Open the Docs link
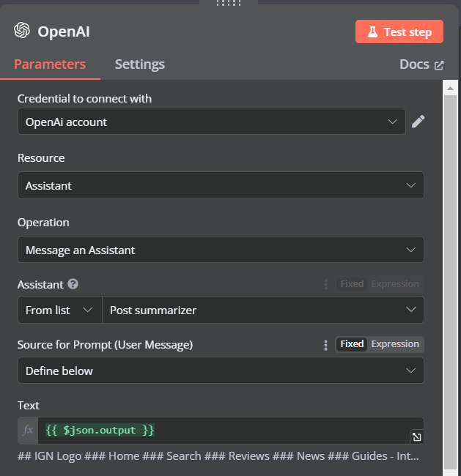The width and height of the screenshot is (461, 476). 421,64
